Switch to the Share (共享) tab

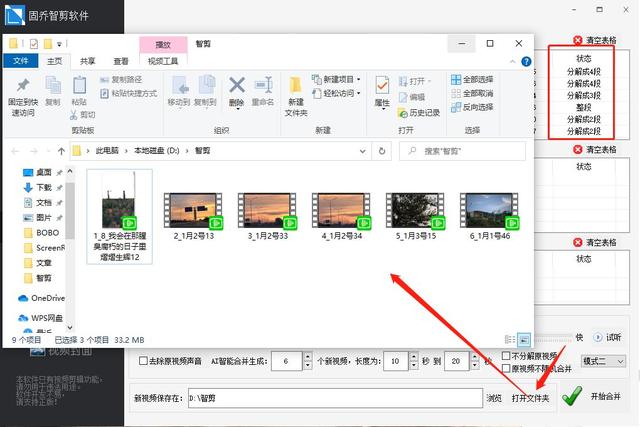point(87,61)
